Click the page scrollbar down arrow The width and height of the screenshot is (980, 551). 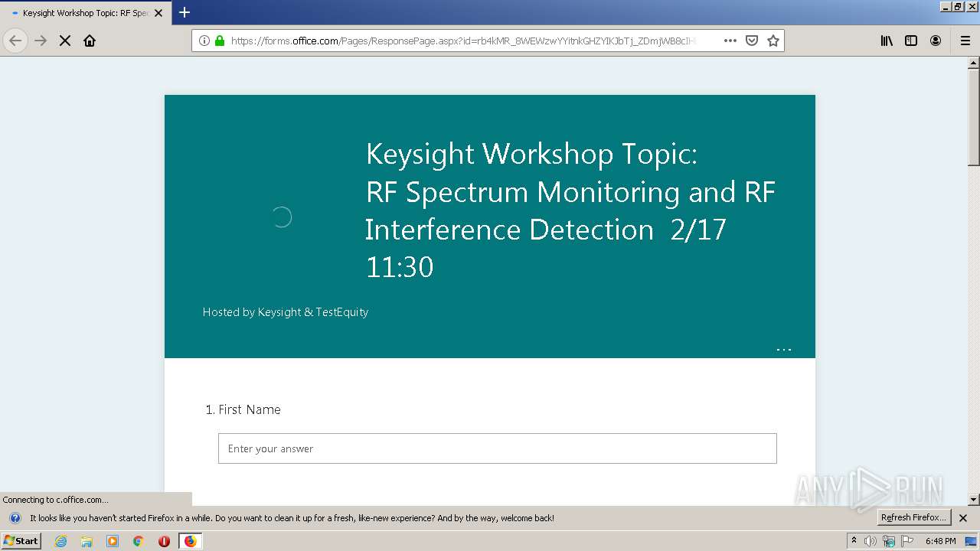[x=974, y=500]
